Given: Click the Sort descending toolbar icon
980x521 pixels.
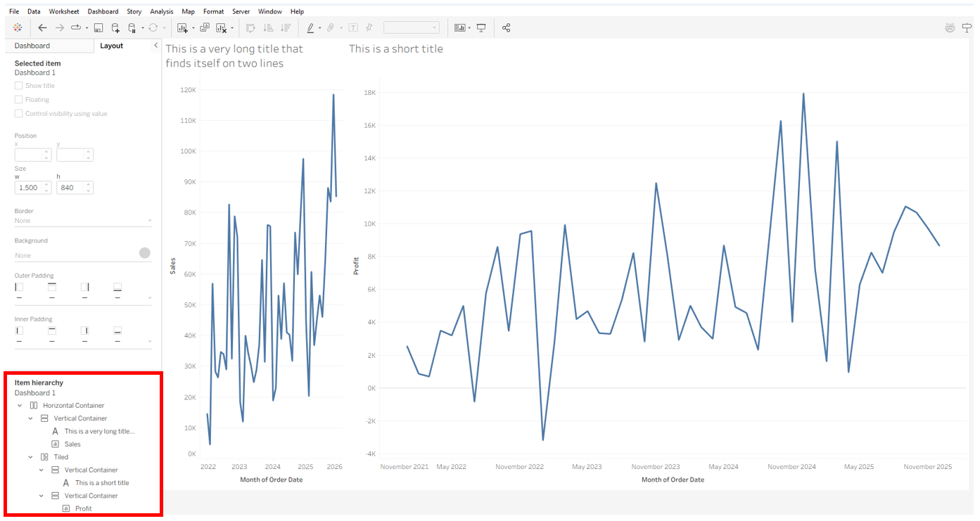Looking at the screenshot, I should 286,27.
